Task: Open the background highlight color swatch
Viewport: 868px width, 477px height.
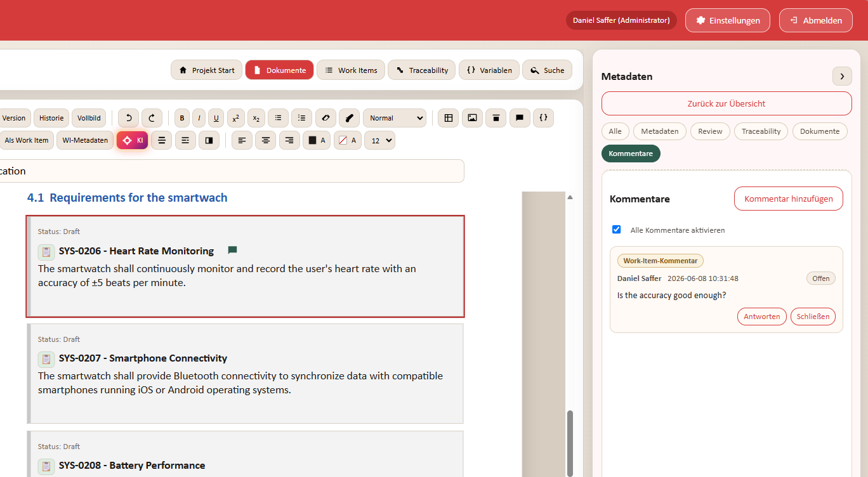Action: pos(348,140)
